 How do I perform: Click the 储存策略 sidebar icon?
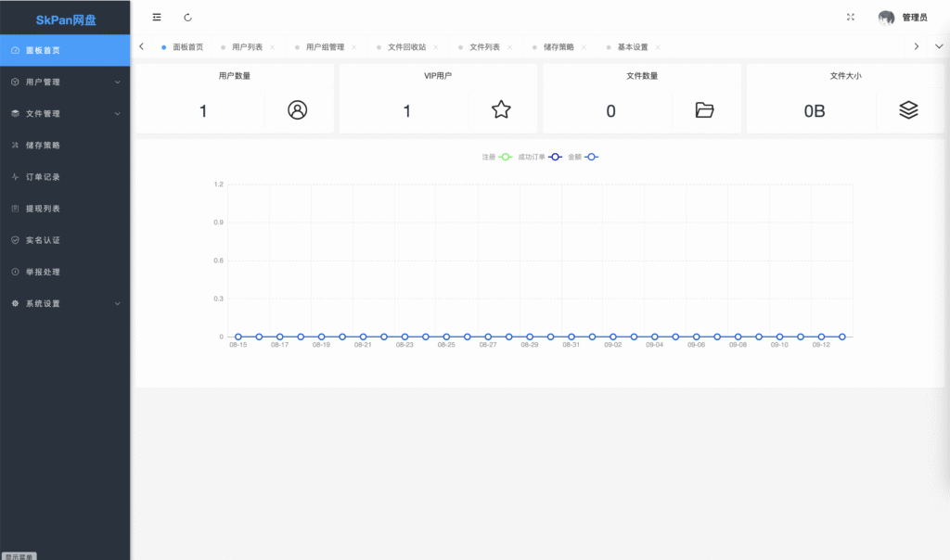(x=15, y=146)
